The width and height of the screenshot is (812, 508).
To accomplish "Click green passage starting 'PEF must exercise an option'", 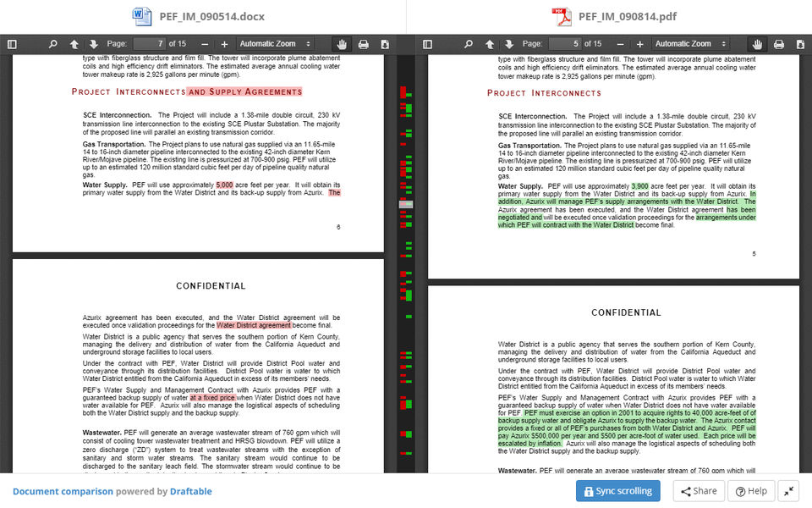I will pos(627,428).
